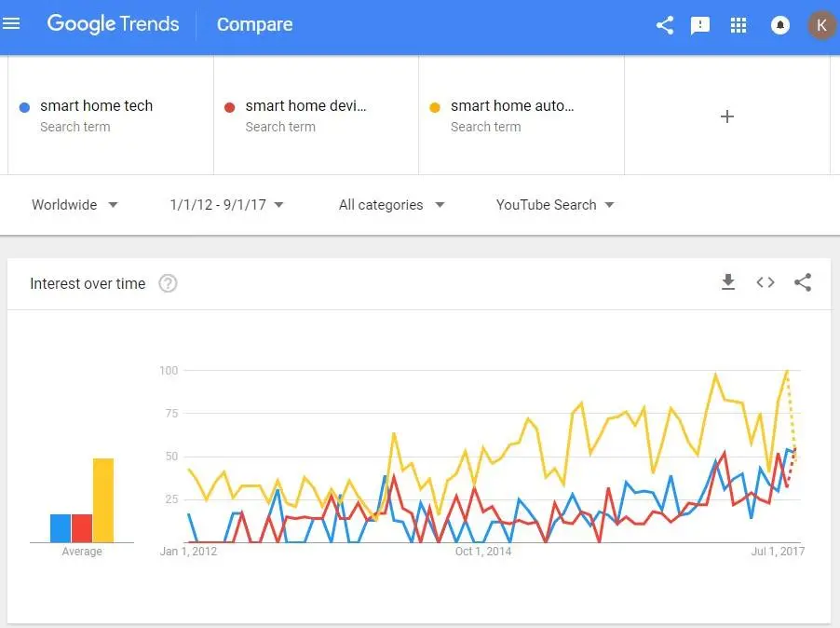Viewport: 840px width, 628px height.
Task: Click the Compare heading link
Action: tap(253, 25)
